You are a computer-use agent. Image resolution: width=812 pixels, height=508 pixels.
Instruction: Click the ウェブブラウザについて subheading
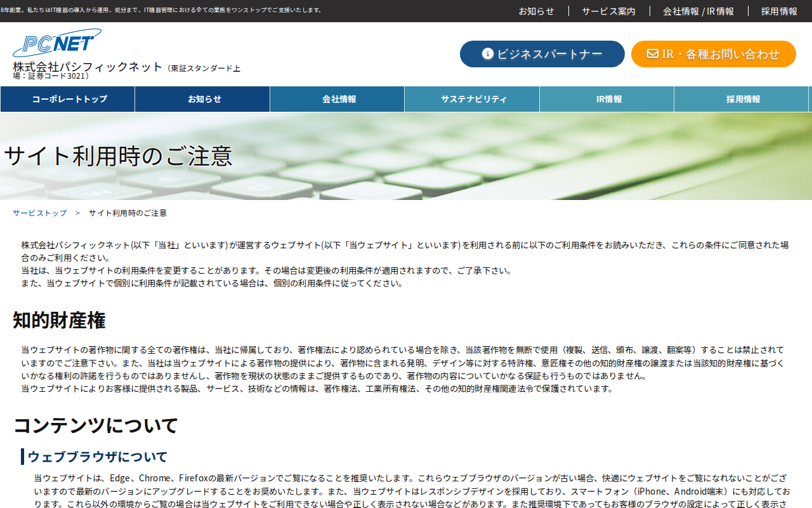97,457
